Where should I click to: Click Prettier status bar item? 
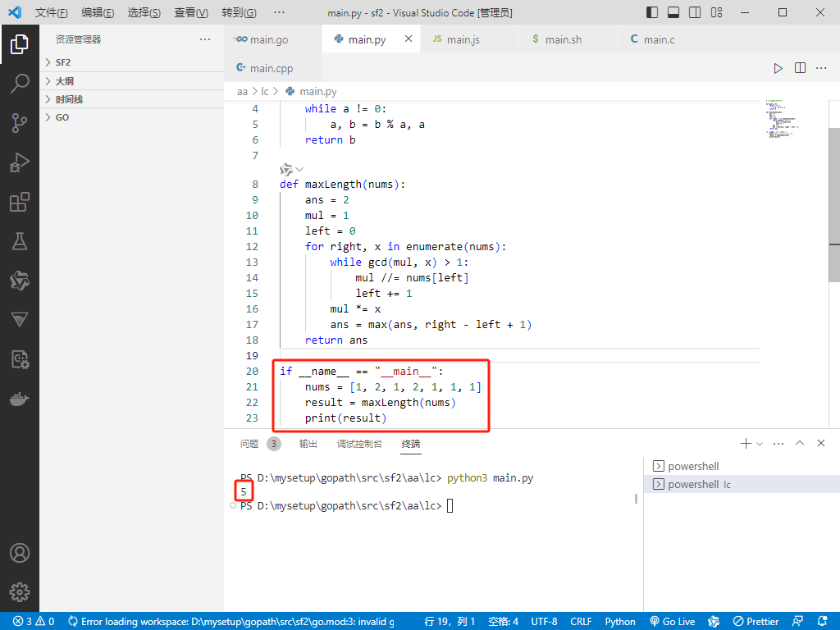click(756, 622)
